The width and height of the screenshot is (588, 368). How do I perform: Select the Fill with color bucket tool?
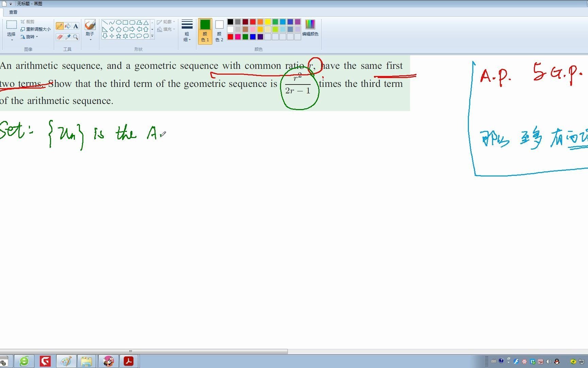tap(67, 26)
